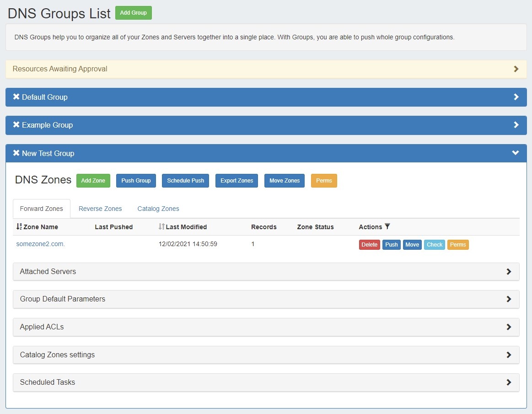Click the X icon beside Default Group
This screenshot has height=414, width=532.
click(16, 97)
